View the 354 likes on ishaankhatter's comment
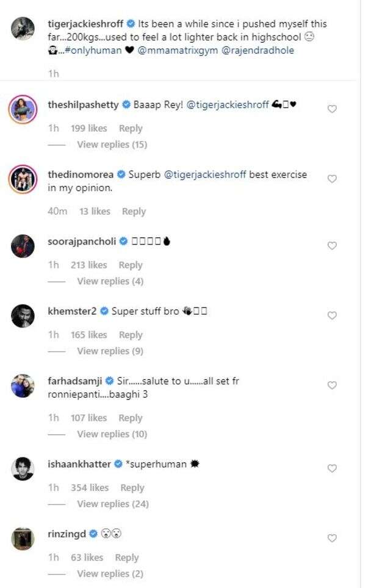This screenshot has height=588, width=366. 90,487
